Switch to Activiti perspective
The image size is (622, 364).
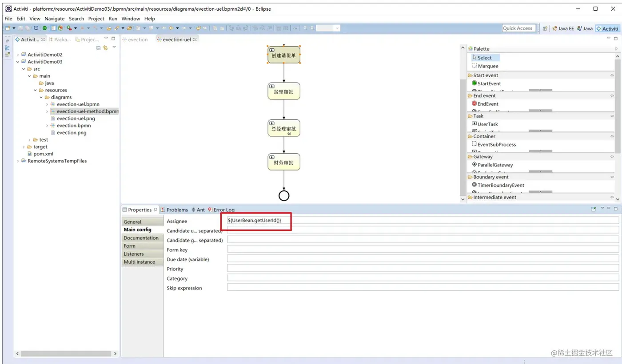click(607, 28)
